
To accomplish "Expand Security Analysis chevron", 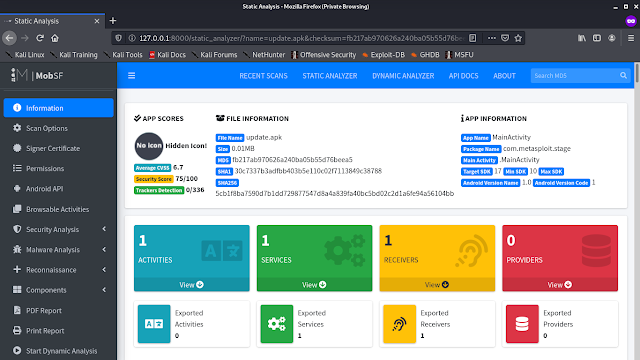I will tap(104, 229).
